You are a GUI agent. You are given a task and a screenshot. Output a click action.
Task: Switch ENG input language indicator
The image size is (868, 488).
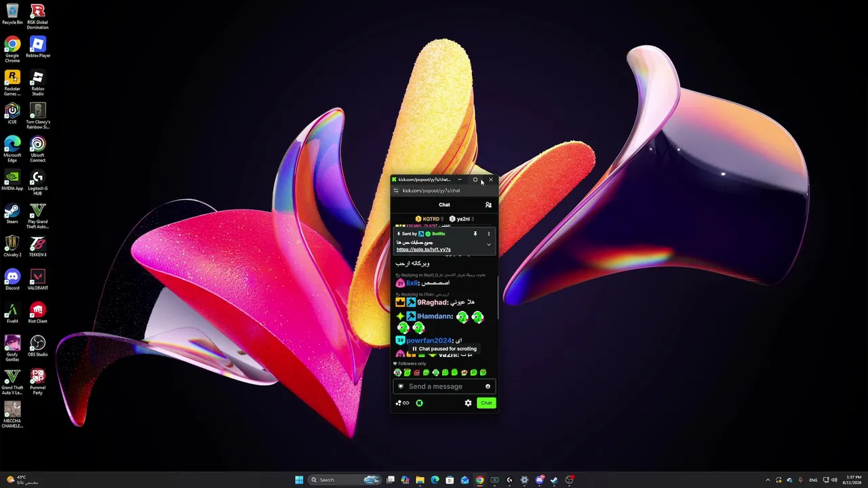pyautogui.click(x=813, y=480)
